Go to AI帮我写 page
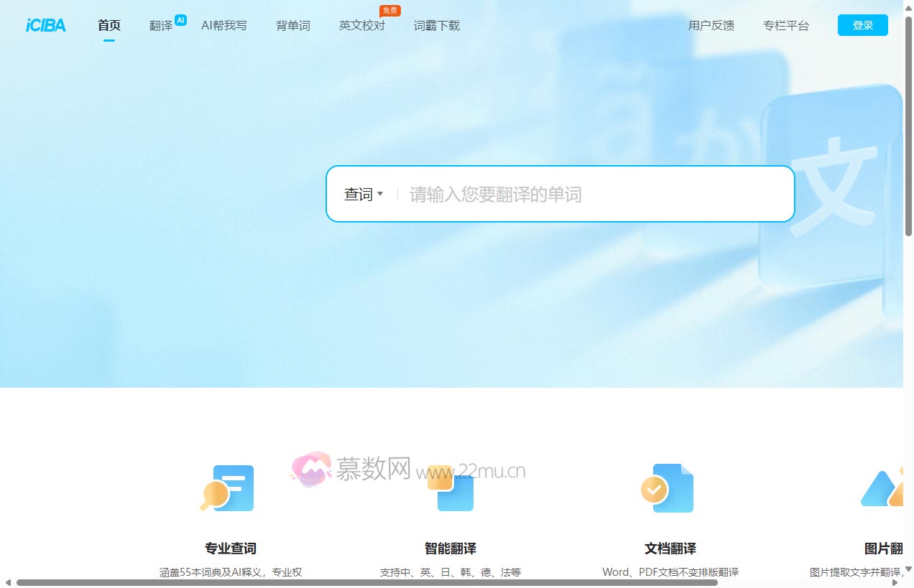This screenshot has height=588, width=914. coord(224,26)
